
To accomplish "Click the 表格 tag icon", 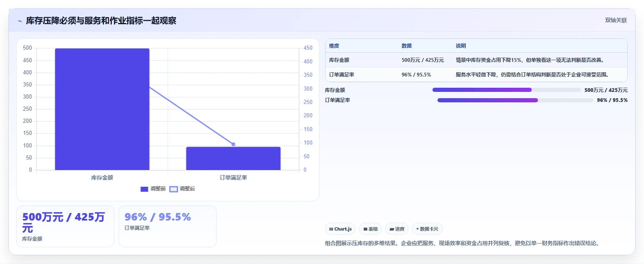I will coord(365,229).
